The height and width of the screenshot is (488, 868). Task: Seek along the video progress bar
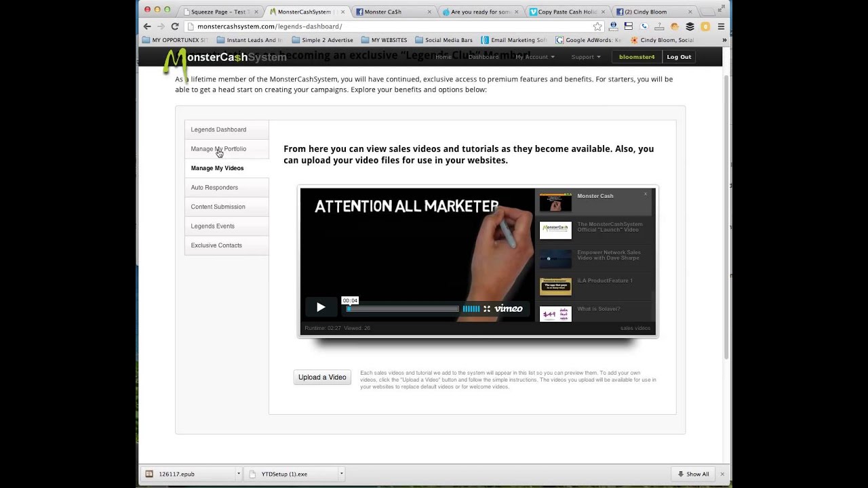point(403,309)
